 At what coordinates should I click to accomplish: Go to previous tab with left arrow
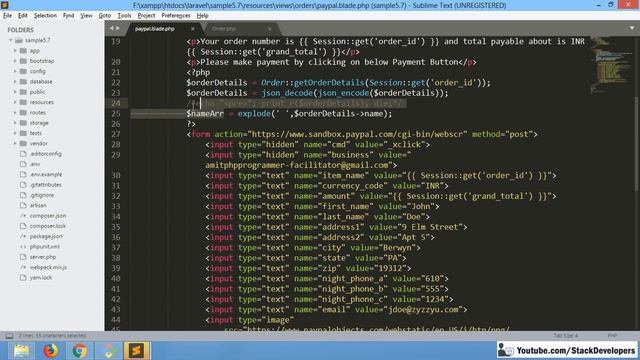point(111,28)
